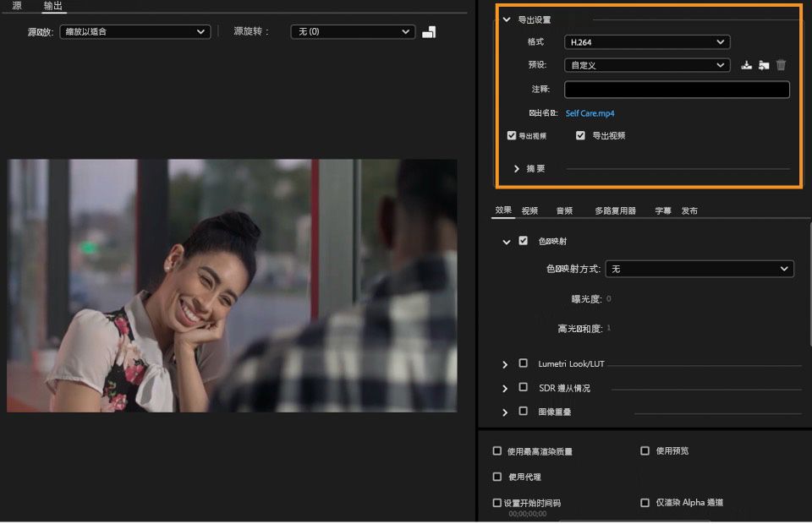The image size is (812, 524).
Task: Enable the 图像重叠 checkbox
Action: [x=523, y=411]
